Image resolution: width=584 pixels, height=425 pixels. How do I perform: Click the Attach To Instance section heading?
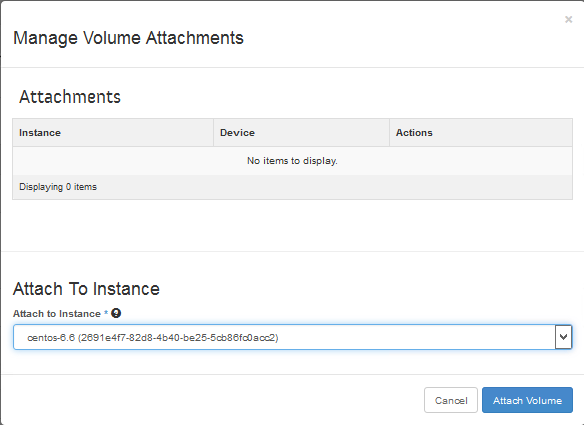tap(86, 289)
